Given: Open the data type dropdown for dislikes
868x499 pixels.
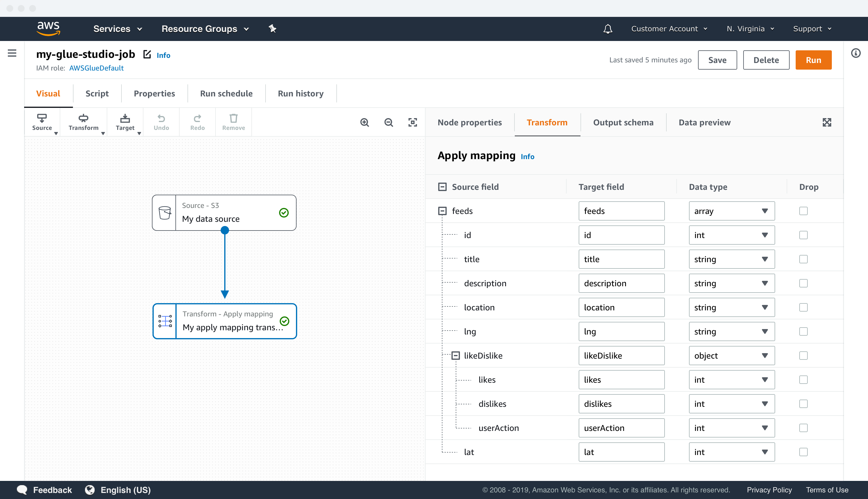Looking at the screenshot, I should [731, 404].
